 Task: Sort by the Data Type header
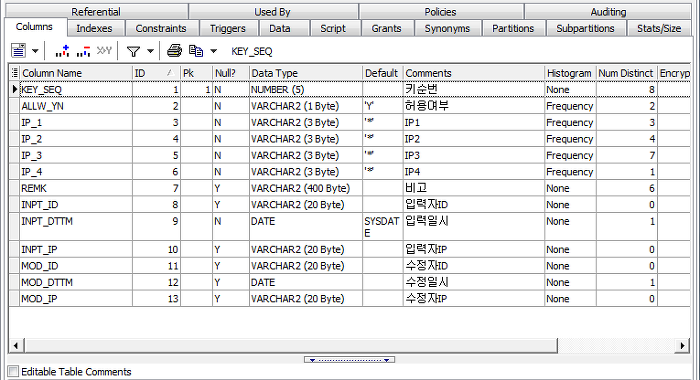[306, 73]
